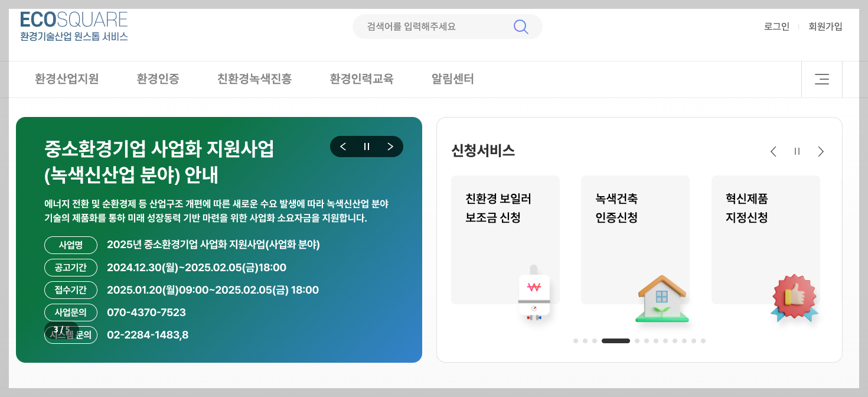868x397 pixels.
Task: Click the 로그인 link
Action: tap(776, 26)
